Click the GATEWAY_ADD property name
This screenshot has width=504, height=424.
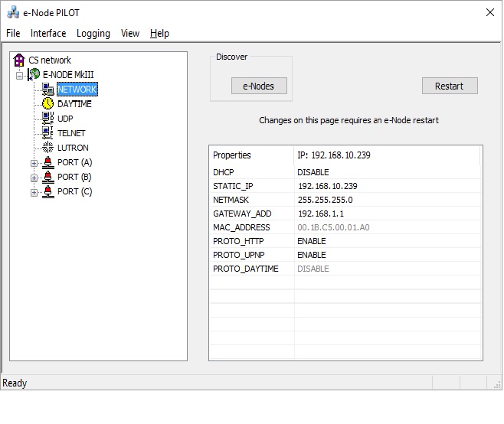pos(242,214)
